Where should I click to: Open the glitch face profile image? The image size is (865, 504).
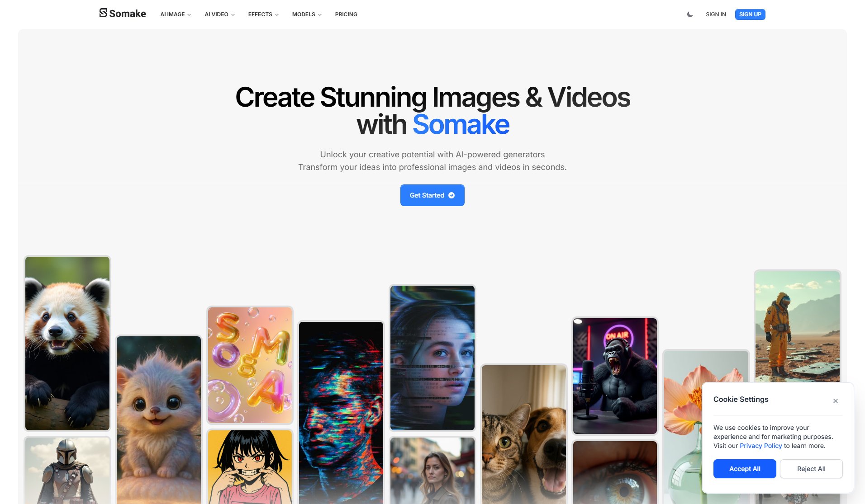[341, 412]
